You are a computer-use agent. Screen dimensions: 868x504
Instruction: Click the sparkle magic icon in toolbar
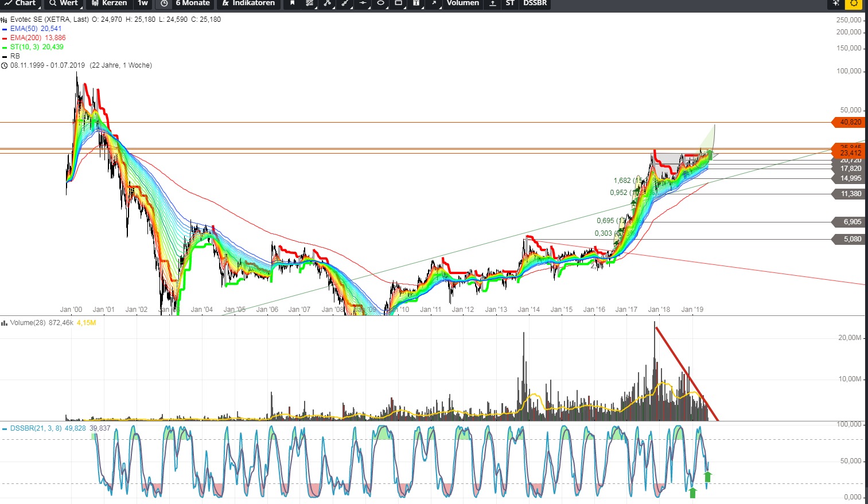(836, 3)
